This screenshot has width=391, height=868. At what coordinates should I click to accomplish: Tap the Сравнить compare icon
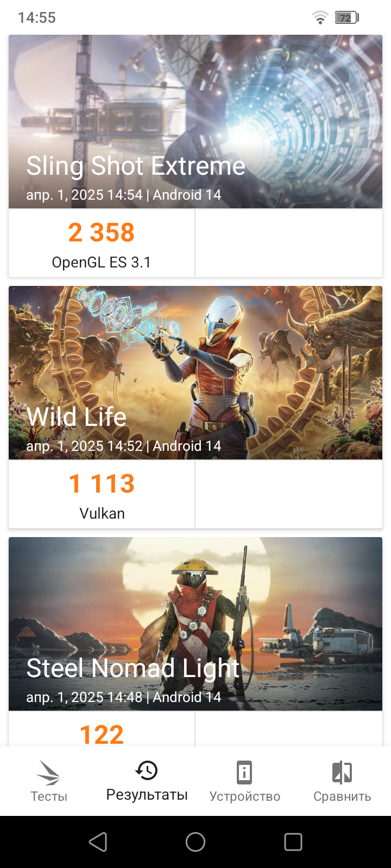point(342,773)
